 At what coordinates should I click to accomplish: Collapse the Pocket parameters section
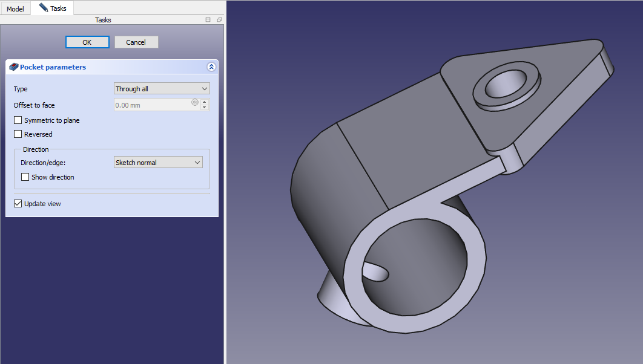(x=211, y=67)
